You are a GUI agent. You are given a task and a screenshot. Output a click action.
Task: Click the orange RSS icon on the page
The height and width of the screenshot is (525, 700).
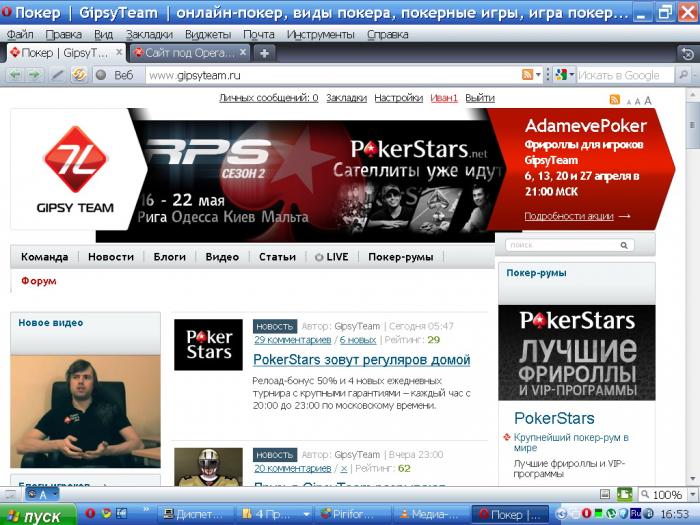615,100
